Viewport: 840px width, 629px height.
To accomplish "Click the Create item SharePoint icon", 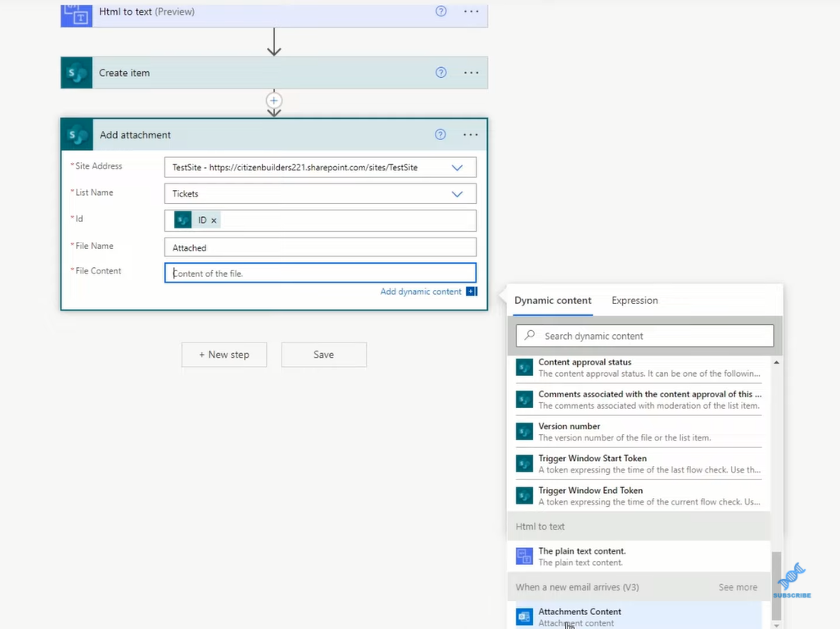I will click(76, 73).
